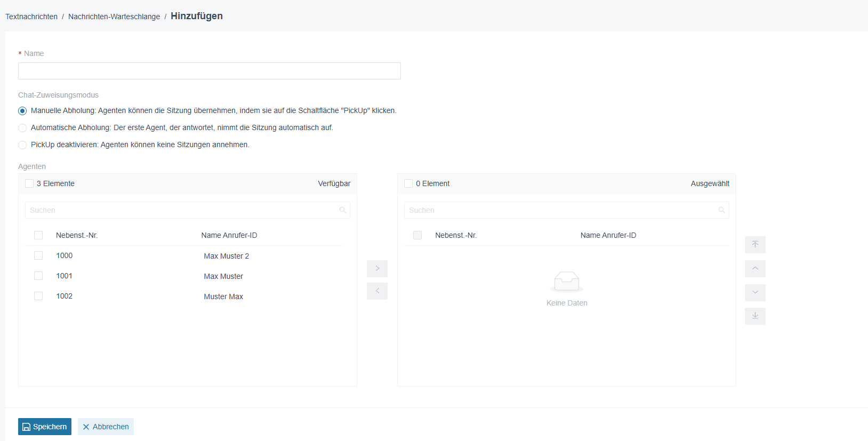
Task: Go to the Nachrichten-Warteschlange breadcrumb
Action: 114,17
